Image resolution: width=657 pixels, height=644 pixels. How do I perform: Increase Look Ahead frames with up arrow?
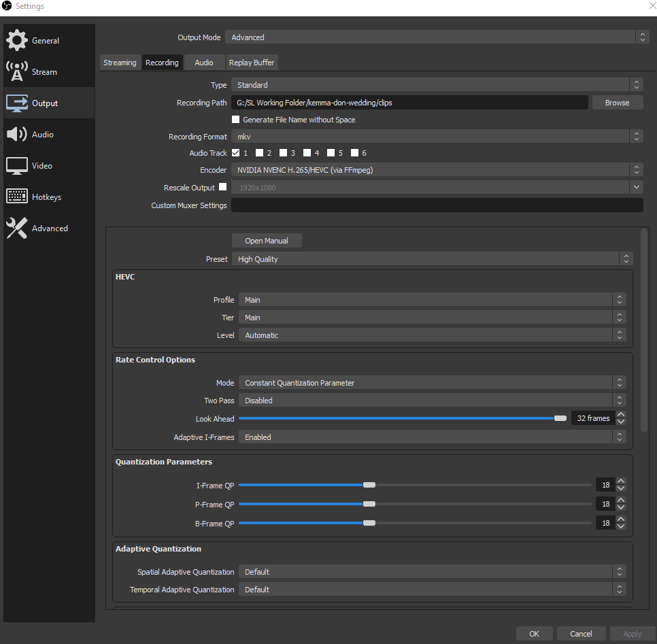(621, 414)
